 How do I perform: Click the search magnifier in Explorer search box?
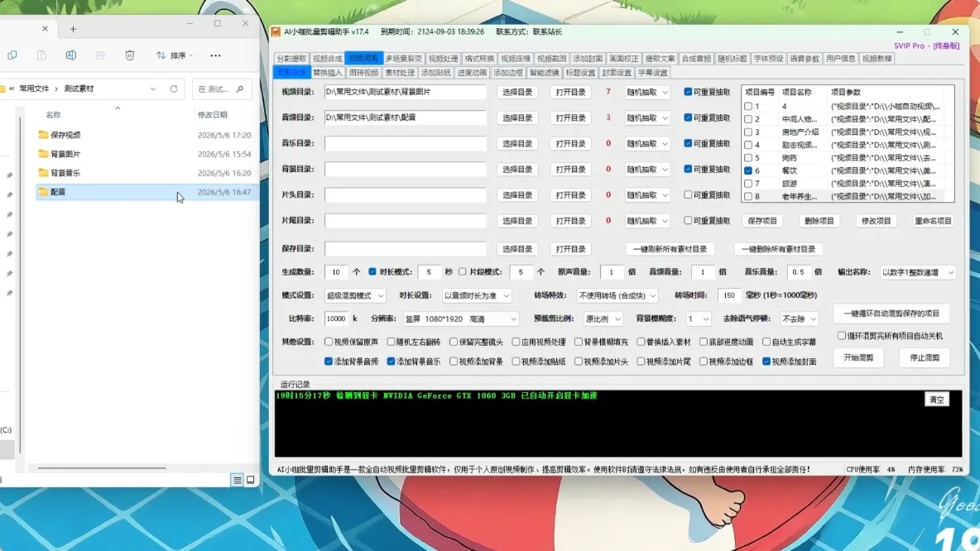tap(240, 89)
